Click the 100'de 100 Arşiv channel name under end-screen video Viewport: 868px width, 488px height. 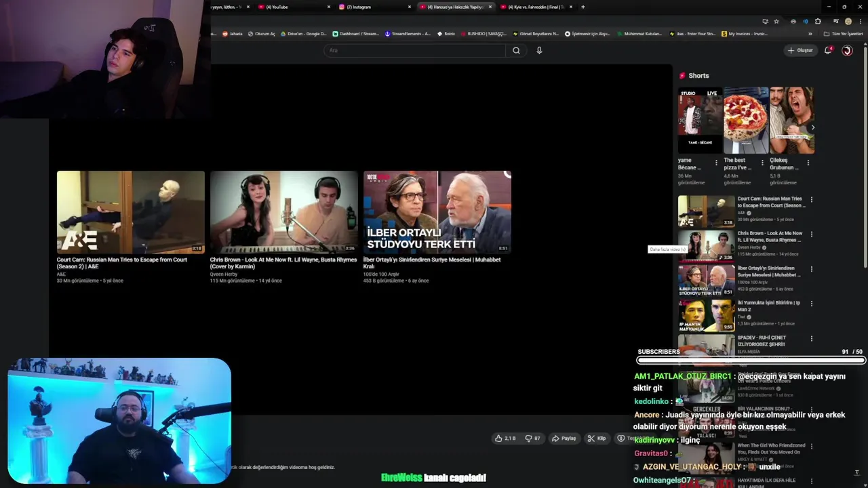(x=381, y=274)
